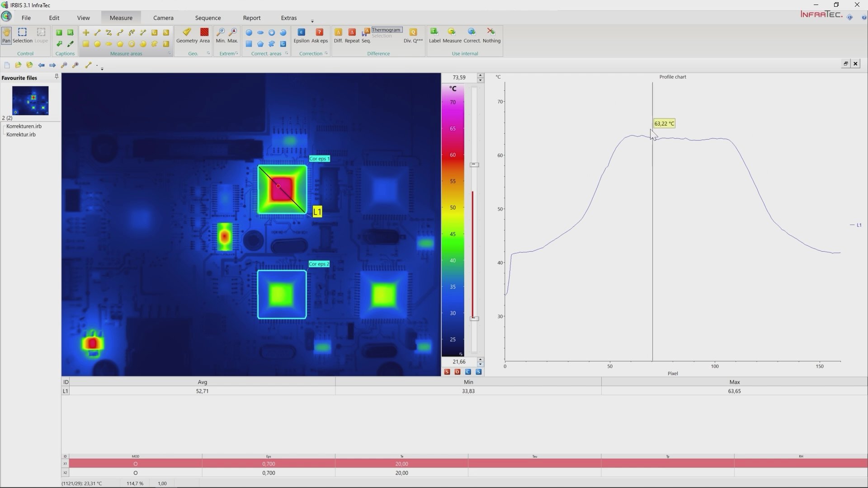The width and height of the screenshot is (868, 488).
Task: Set internal use to Nothing
Action: click(491, 35)
